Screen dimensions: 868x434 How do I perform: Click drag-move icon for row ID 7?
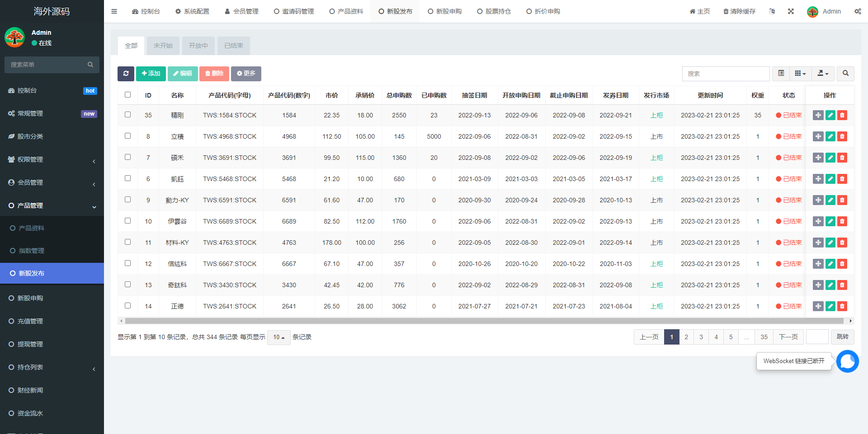818,158
